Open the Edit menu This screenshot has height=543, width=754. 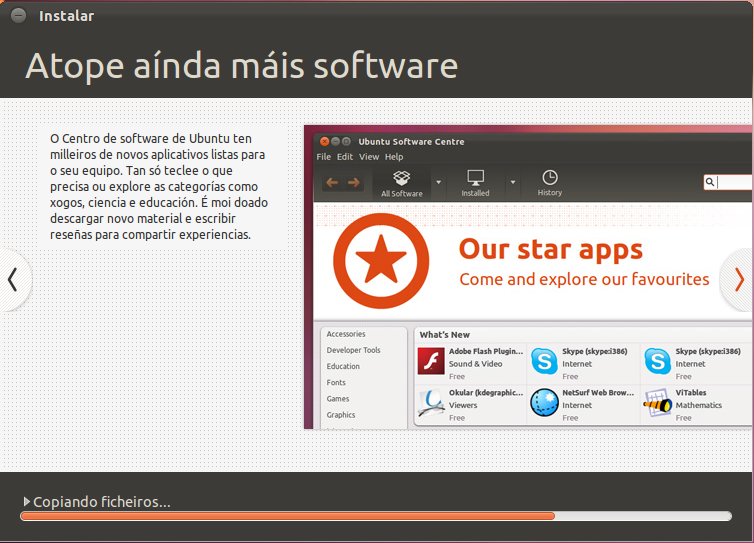click(x=345, y=157)
